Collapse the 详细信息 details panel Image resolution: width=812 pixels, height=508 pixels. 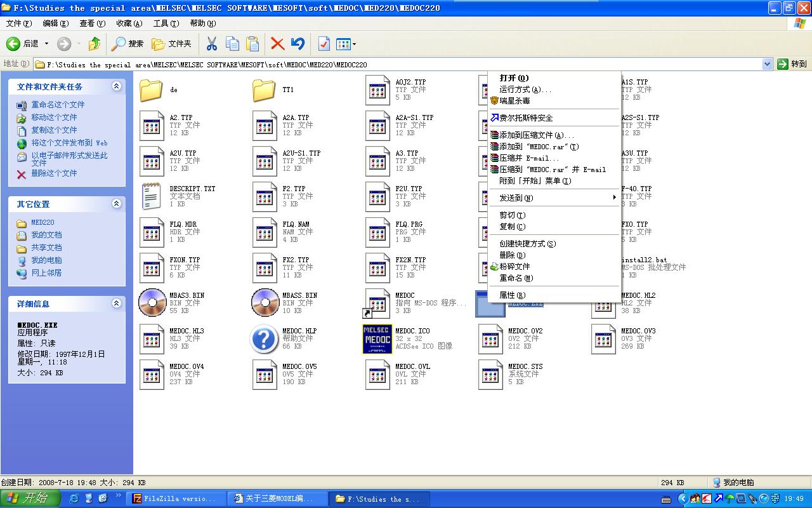click(x=116, y=304)
